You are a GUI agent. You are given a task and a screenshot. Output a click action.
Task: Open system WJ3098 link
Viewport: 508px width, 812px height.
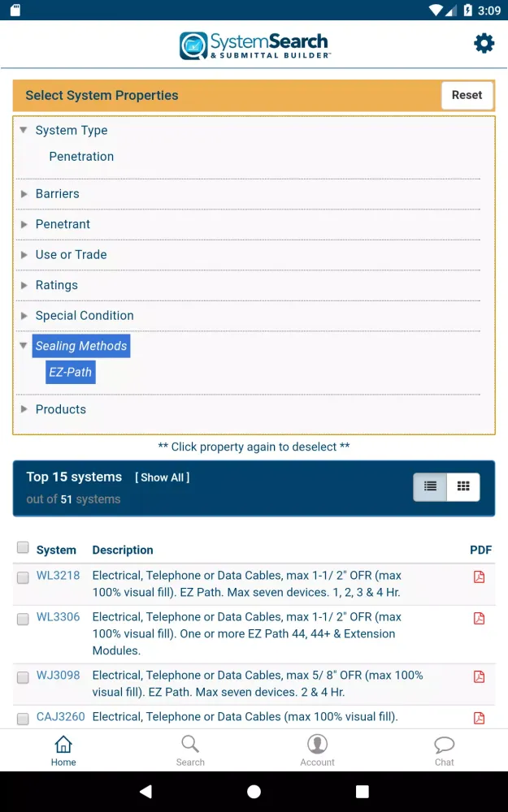click(58, 676)
